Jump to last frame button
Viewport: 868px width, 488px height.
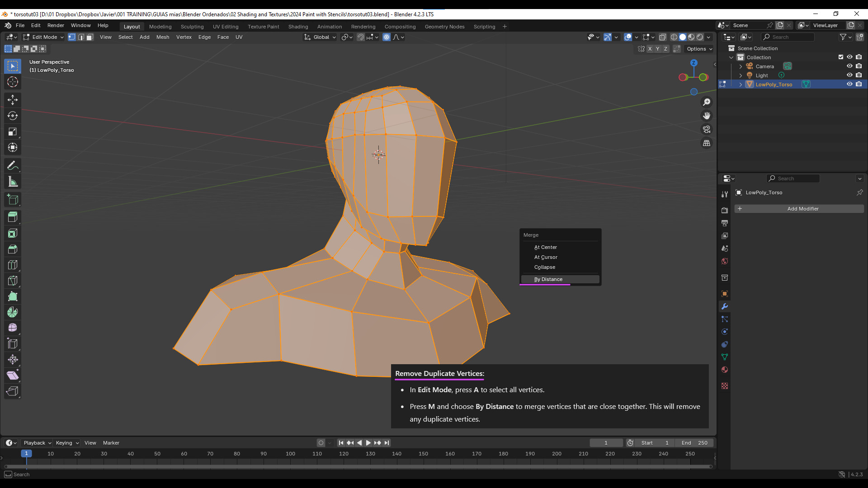click(387, 443)
